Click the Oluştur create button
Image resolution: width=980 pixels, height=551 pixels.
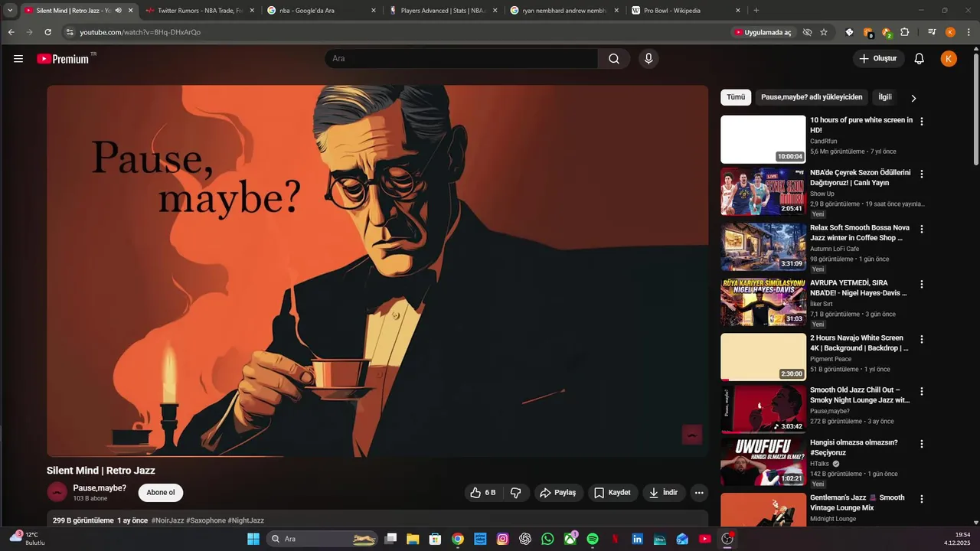tap(879, 59)
